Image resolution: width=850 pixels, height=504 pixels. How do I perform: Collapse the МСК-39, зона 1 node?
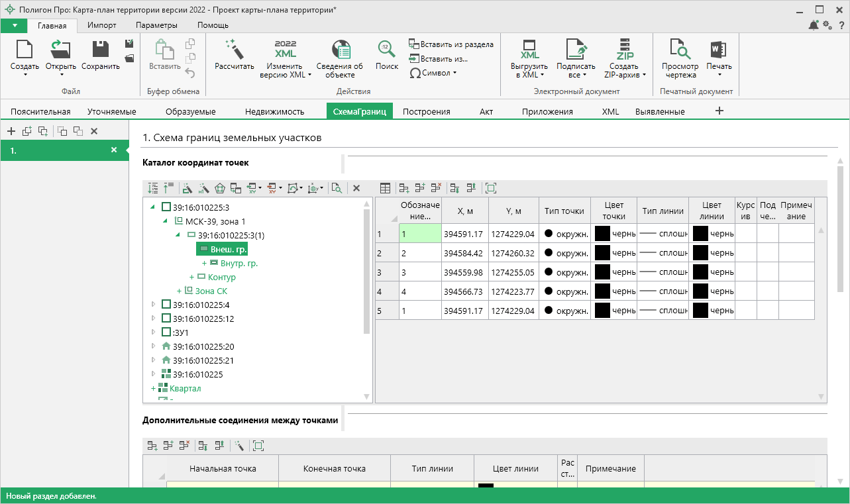166,221
